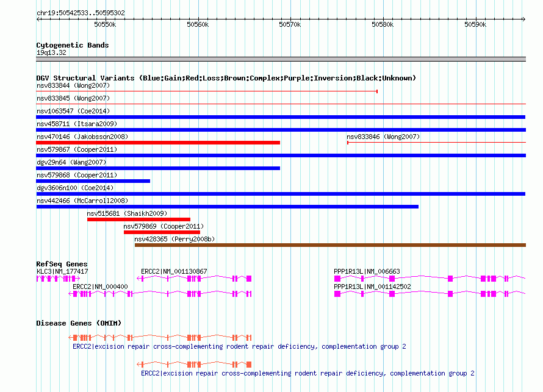
Task: Click the left arrow of the ruler
Action: (x=38, y=19)
